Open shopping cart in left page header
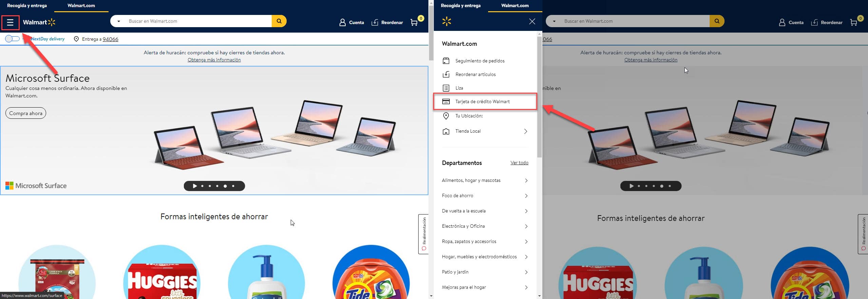This screenshot has height=299, width=868. coord(417,21)
